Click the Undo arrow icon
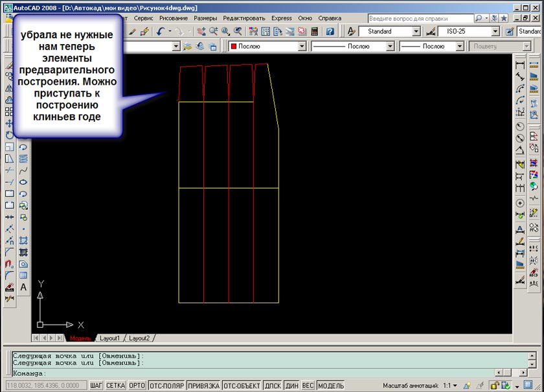Screen dimensions: 544x392 [x=160, y=31]
